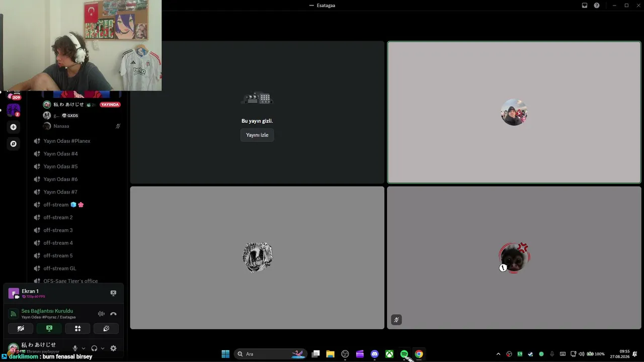Open the purple clapperboard app on taskbar
Viewport: 644px width, 362px height.
click(360, 354)
